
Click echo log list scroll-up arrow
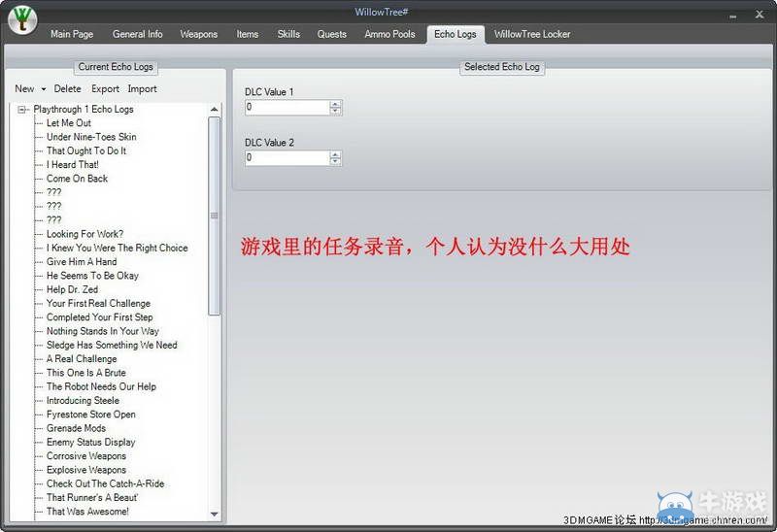tap(214, 110)
